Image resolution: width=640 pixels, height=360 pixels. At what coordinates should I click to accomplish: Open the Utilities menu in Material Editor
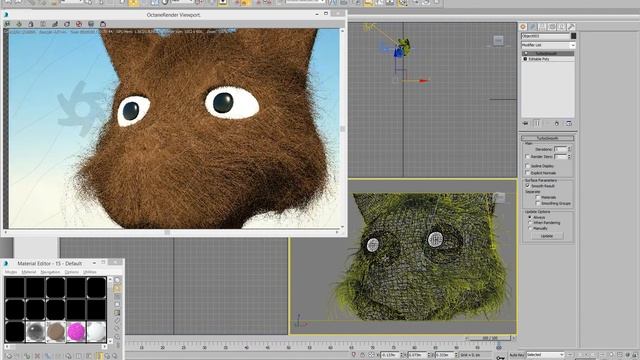tap(90, 272)
